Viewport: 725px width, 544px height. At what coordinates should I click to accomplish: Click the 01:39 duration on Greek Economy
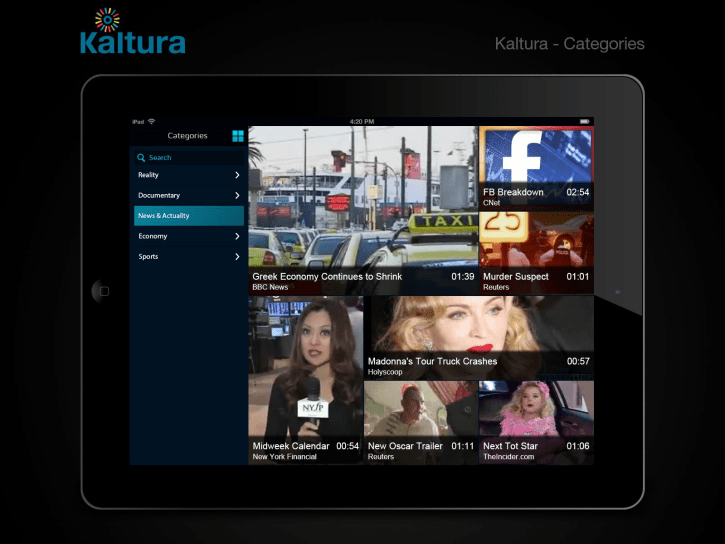[463, 276]
